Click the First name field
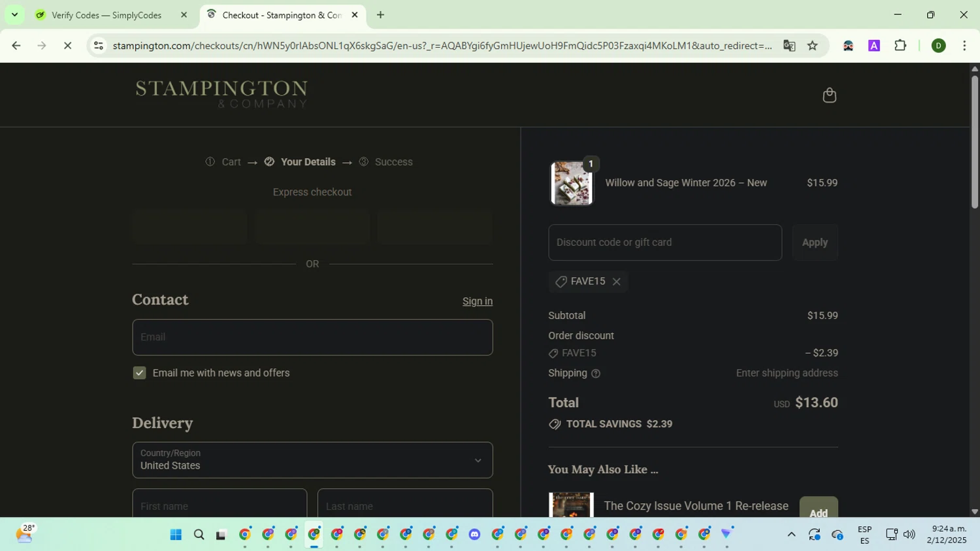The width and height of the screenshot is (980, 551). pyautogui.click(x=220, y=503)
